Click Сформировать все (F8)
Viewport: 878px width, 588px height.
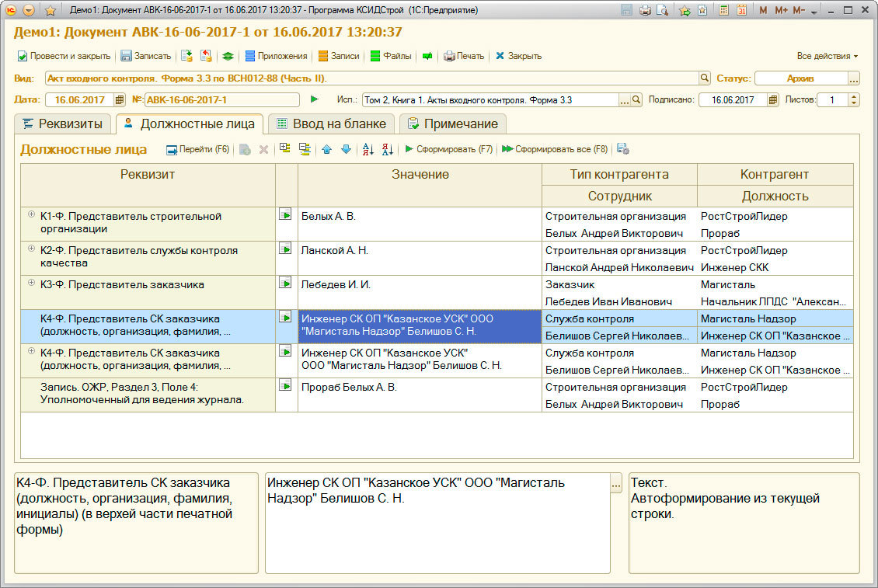555,149
